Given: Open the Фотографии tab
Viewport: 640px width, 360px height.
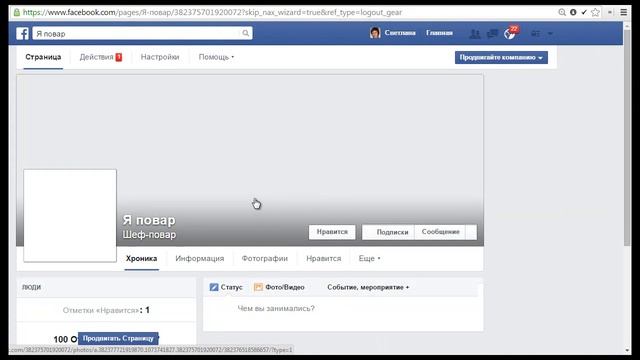Looking at the screenshot, I should (264, 258).
